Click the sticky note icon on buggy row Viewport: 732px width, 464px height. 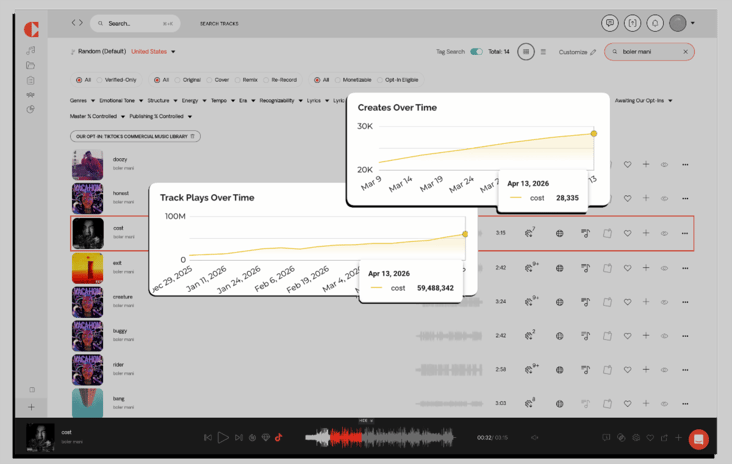coord(607,336)
